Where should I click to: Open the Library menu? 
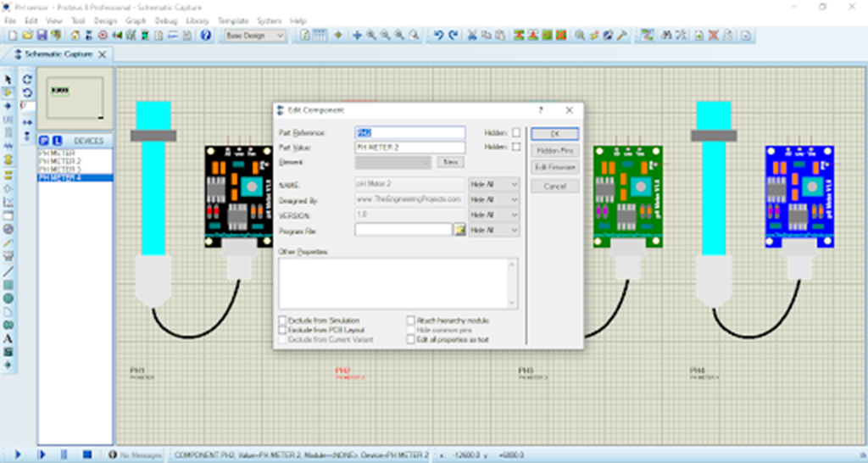click(197, 20)
